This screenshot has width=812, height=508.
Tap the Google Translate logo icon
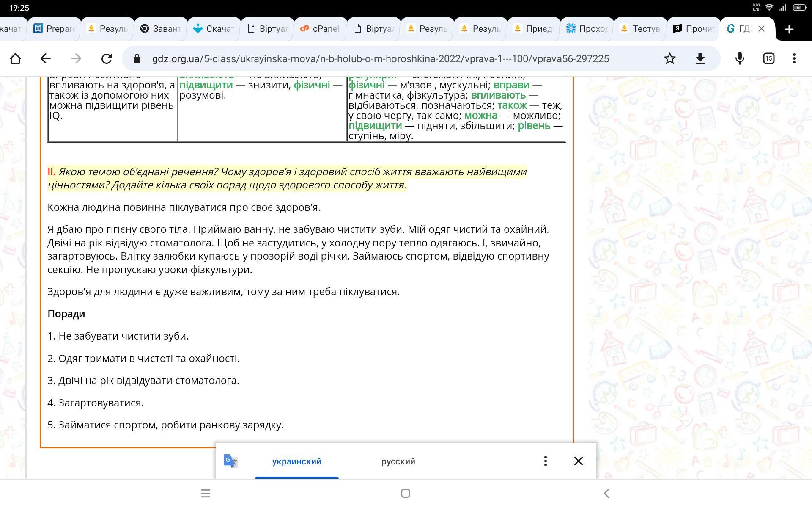click(230, 461)
